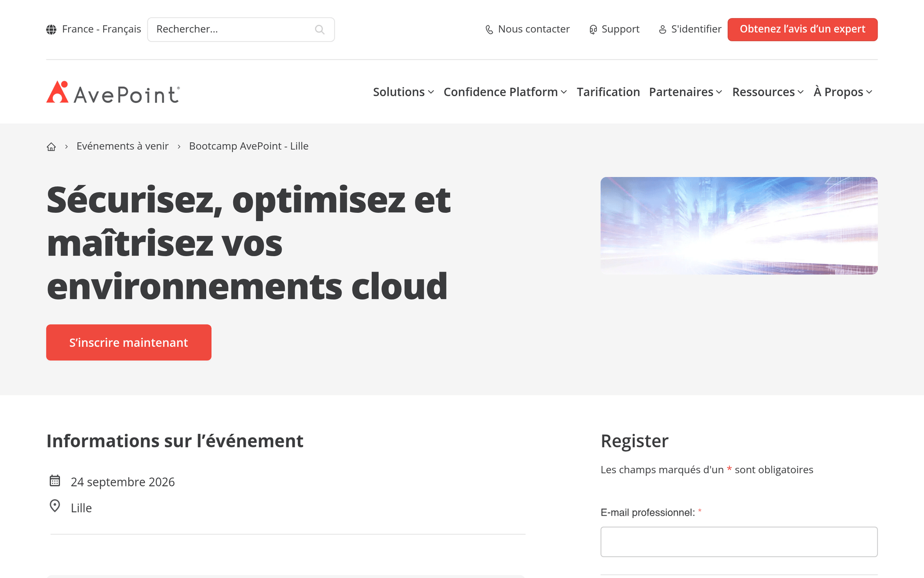This screenshot has height=578, width=924.
Task: Open the AvePoint logo homepage
Action: point(113,92)
